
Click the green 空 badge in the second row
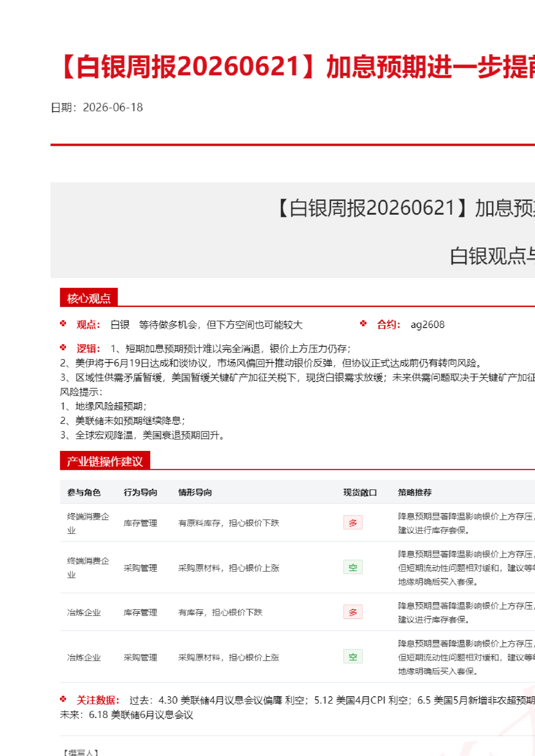pyautogui.click(x=353, y=567)
